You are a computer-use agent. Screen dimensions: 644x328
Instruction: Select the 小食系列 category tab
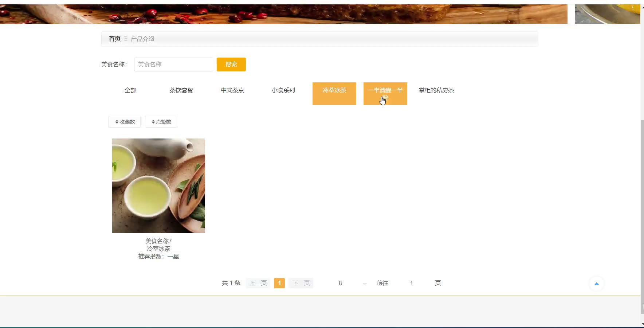pos(283,90)
